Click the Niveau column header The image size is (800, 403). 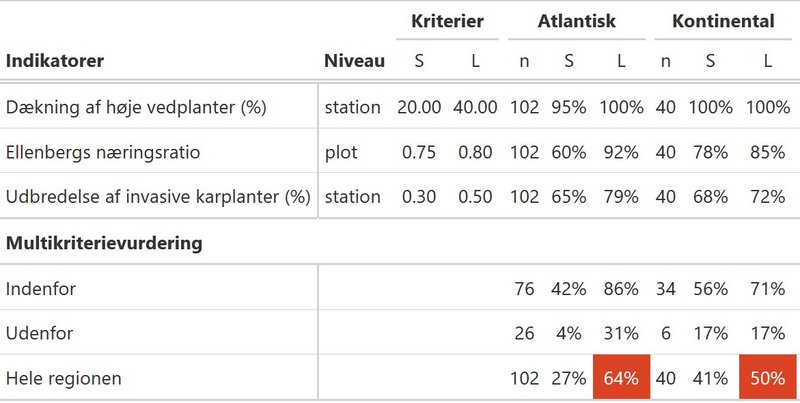[x=354, y=61]
